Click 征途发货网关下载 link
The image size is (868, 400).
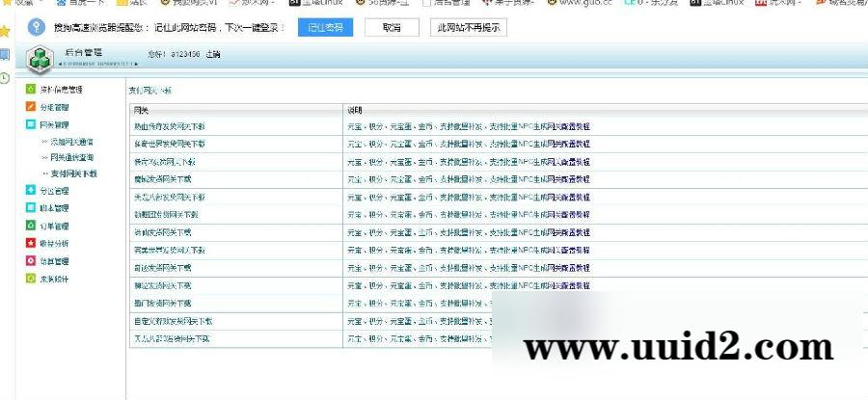click(x=163, y=285)
